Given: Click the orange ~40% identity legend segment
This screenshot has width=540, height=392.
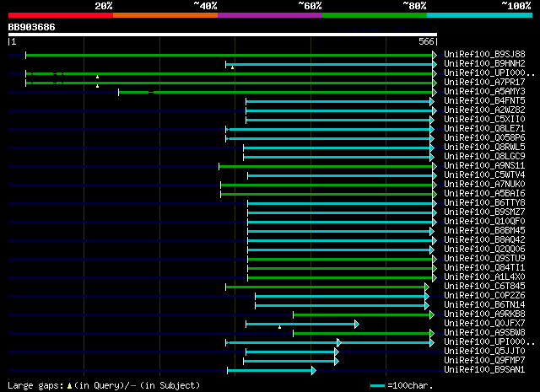Looking at the screenshot, I should (x=165, y=15).
